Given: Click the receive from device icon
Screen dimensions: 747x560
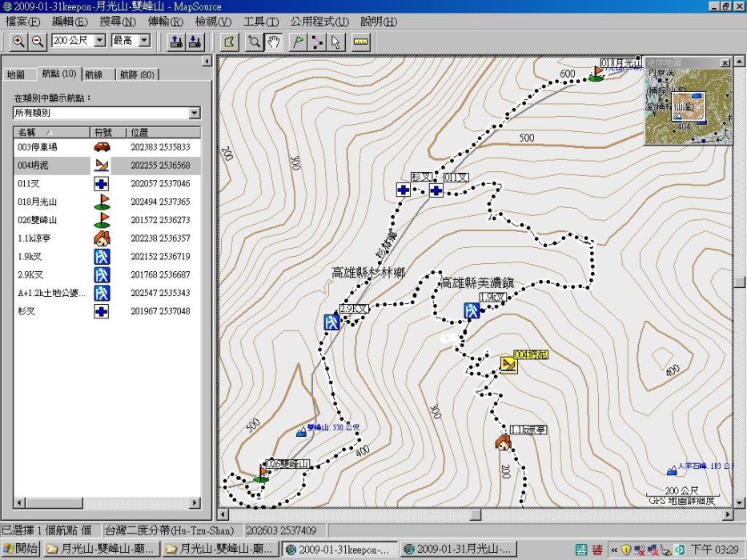Looking at the screenshot, I should tap(195, 42).
